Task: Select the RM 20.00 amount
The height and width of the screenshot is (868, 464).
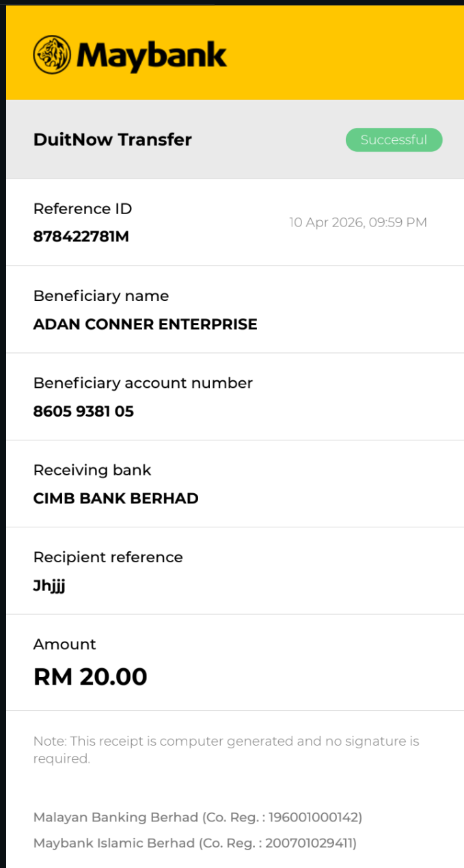Action: point(90,676)
